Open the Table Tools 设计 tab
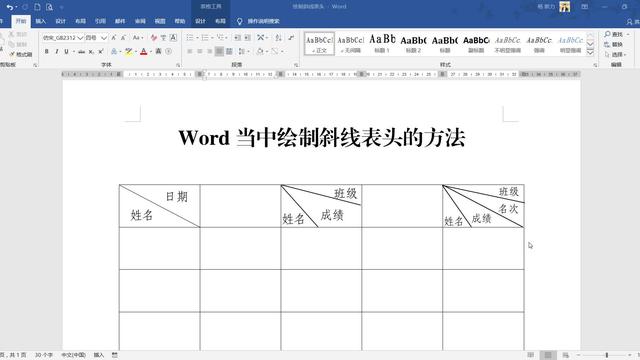Screen dimensions: 640x360 point(200,21)
